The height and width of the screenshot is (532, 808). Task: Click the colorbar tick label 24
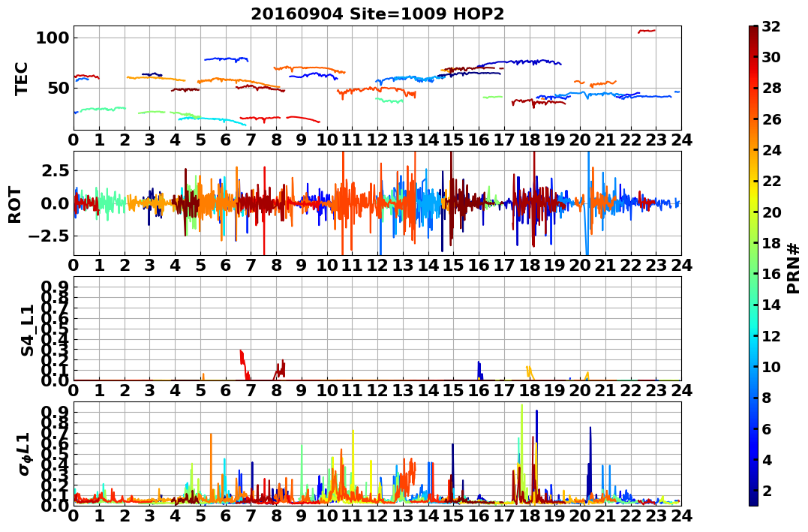pos(771,150)
